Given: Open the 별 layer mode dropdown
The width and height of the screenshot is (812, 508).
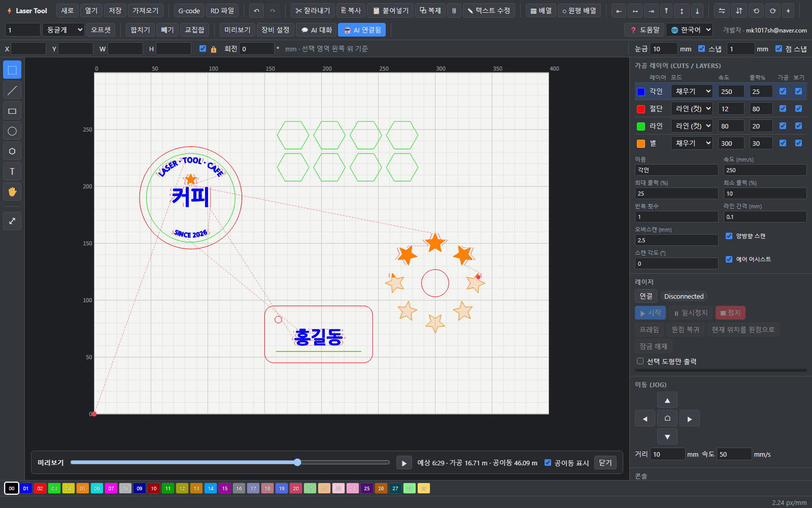Looking at the screenshot, I should 692,143.
